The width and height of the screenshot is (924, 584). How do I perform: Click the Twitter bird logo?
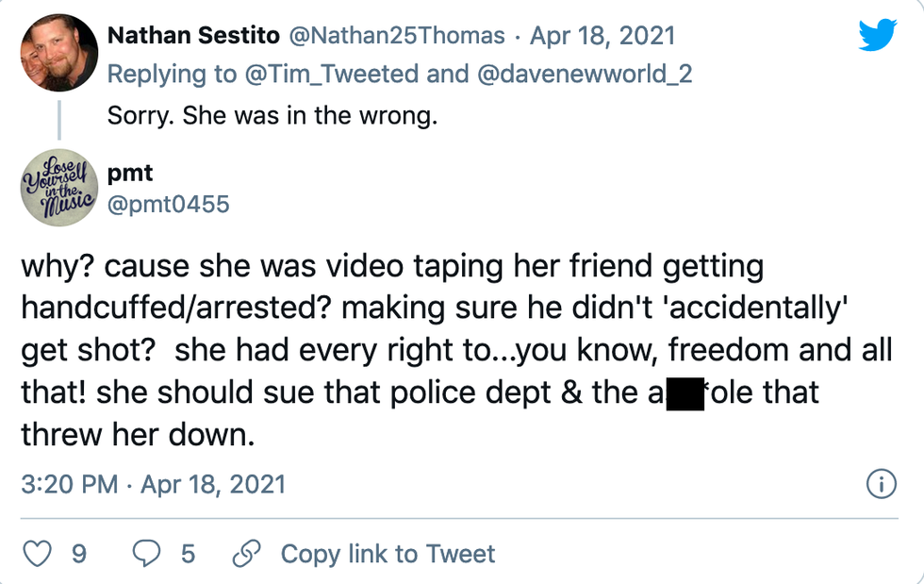click(x=879, y=37)
